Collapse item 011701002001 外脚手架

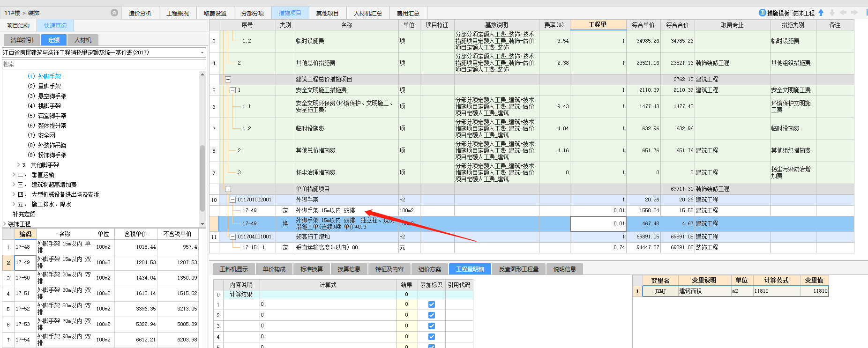tap(232, 200)
